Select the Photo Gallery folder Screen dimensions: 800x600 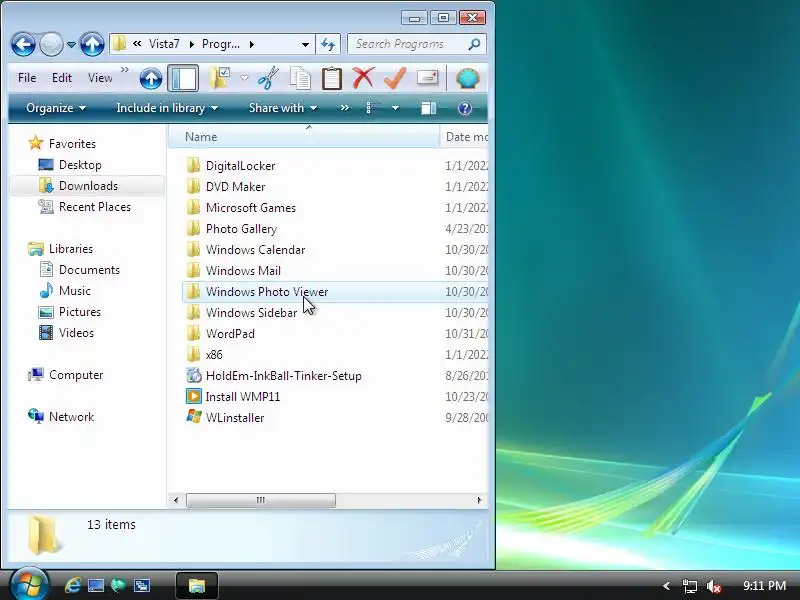[x=241, y=229]
